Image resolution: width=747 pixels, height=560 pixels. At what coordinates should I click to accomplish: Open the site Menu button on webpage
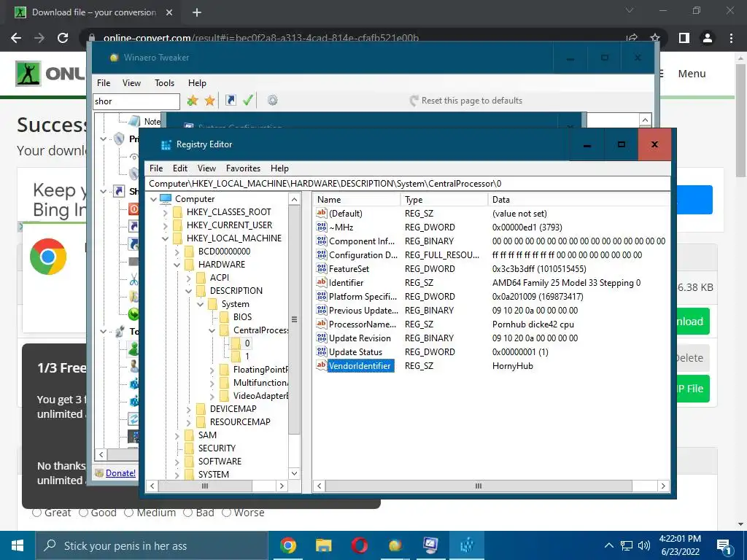(x=692, y=74)
